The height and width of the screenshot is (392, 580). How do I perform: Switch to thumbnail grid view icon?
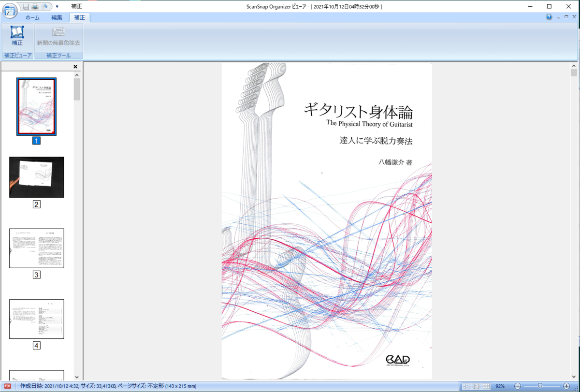click(486, 387)
